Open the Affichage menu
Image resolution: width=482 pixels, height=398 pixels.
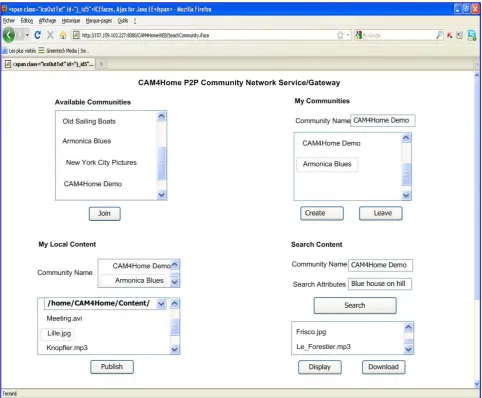(x=47, y=21)
